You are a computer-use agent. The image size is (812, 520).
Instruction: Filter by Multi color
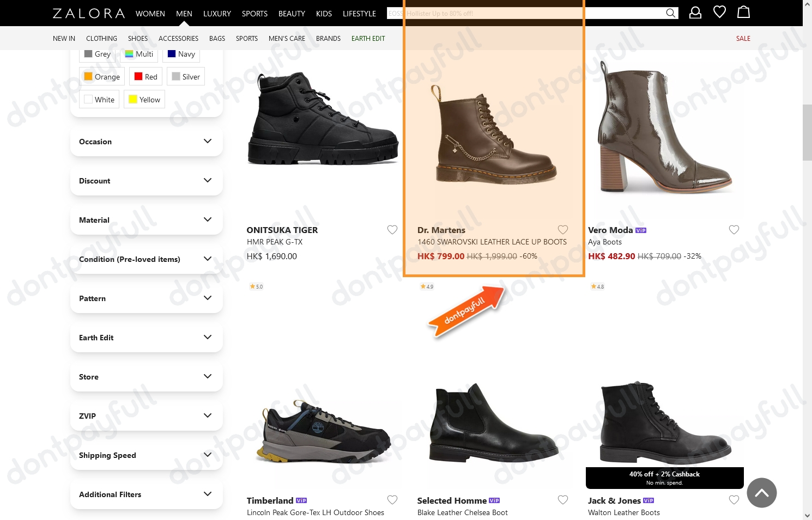tap(139, 54)
